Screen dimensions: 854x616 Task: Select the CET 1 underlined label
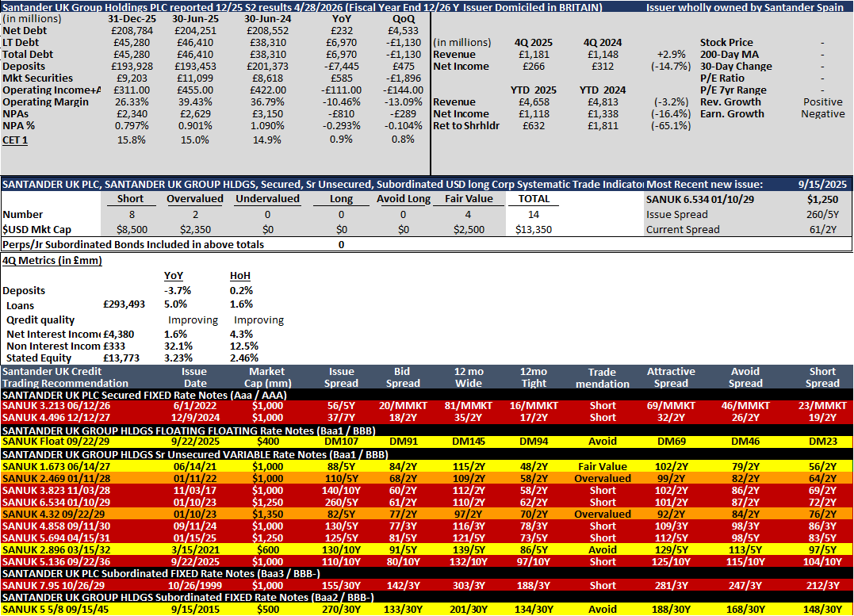(15, 140)
